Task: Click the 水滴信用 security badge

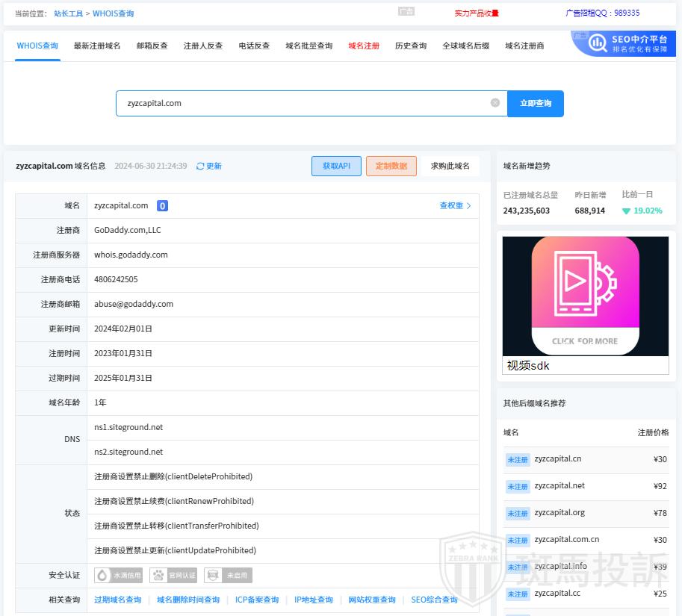Action: (119, 575)
